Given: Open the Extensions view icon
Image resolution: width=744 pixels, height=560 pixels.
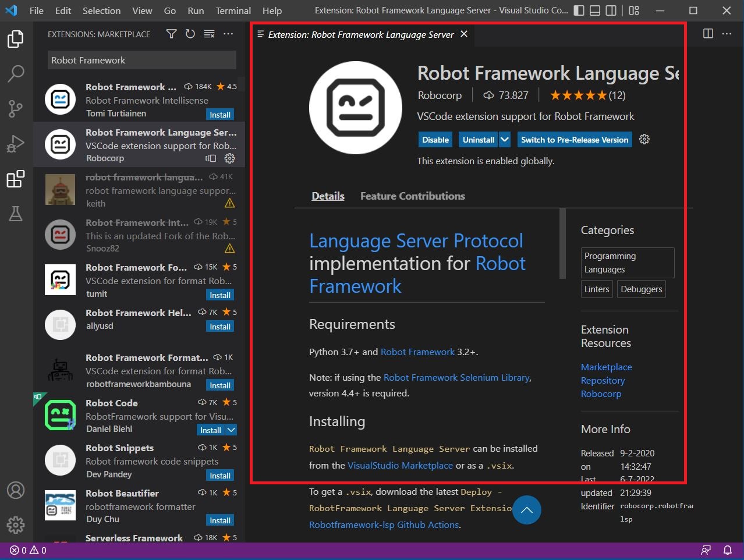Looking at the screenshot, I should pos(16,179).
